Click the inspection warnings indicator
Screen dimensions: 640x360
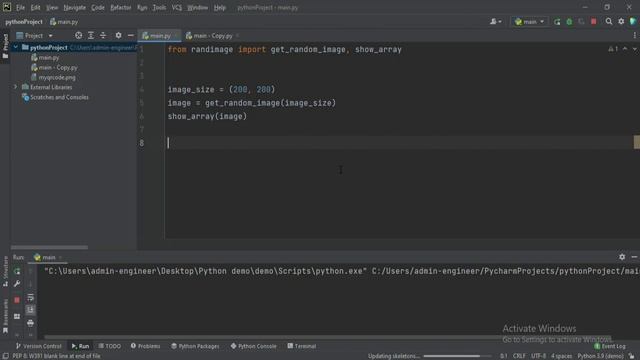pyautogui.click(x=613, y=49)
